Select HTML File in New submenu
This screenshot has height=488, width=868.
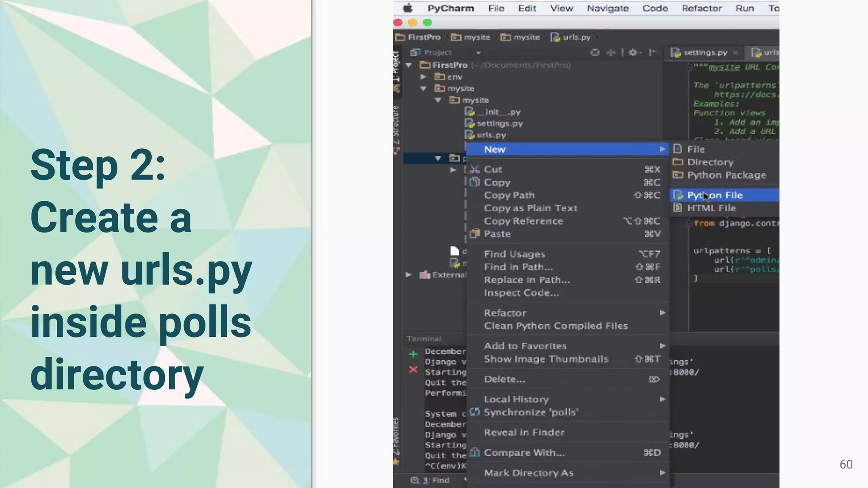coord(724,208)
